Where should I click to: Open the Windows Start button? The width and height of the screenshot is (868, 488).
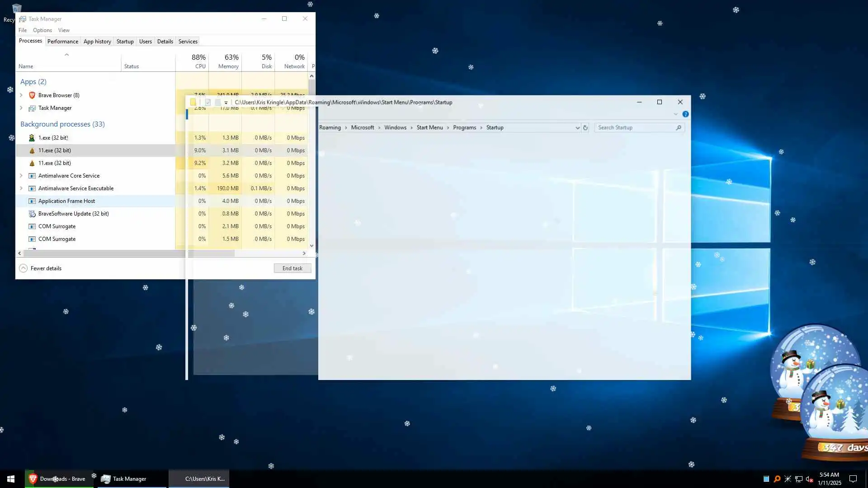[11, 479]
